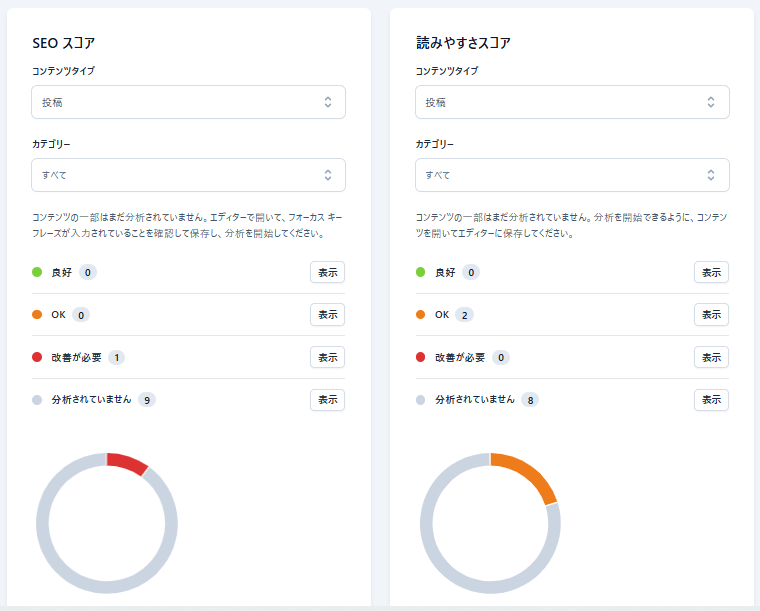
Task: Click chevron arrows in readability すべて selector
Action: tap(711, 175)
